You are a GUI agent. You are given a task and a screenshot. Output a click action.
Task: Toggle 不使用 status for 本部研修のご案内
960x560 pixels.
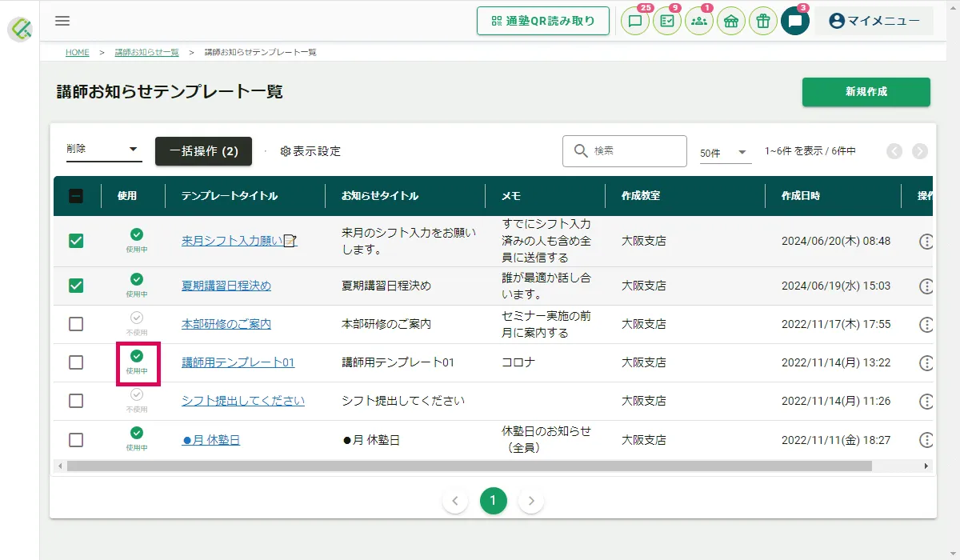tap(137, 323)
